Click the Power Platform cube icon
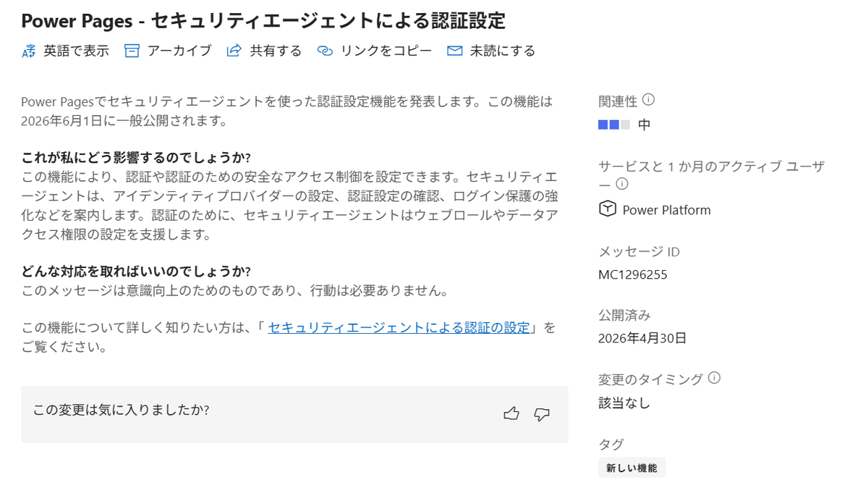Viewport: 868px width, 488px height. tap(608, 209)
